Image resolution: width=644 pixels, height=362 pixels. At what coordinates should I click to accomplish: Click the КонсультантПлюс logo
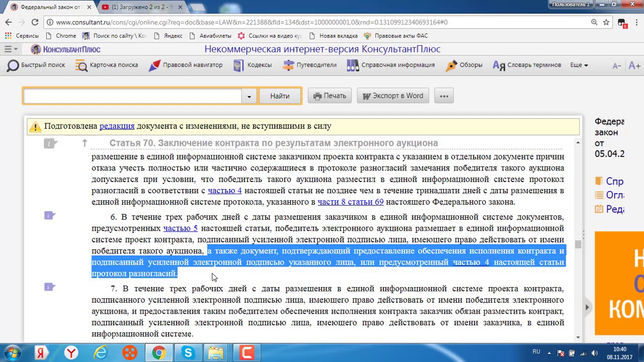click(66, 49)
